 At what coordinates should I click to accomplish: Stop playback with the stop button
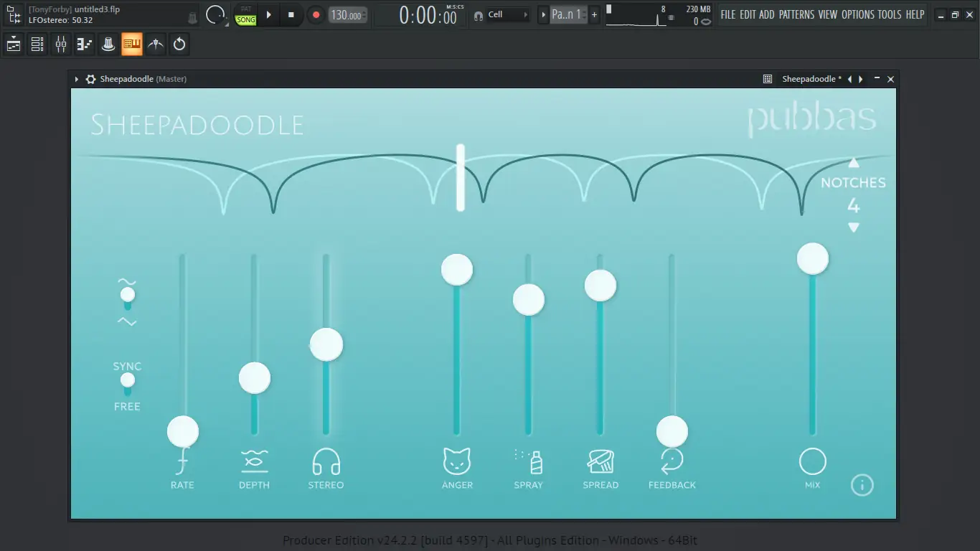[x=291, y=14]
